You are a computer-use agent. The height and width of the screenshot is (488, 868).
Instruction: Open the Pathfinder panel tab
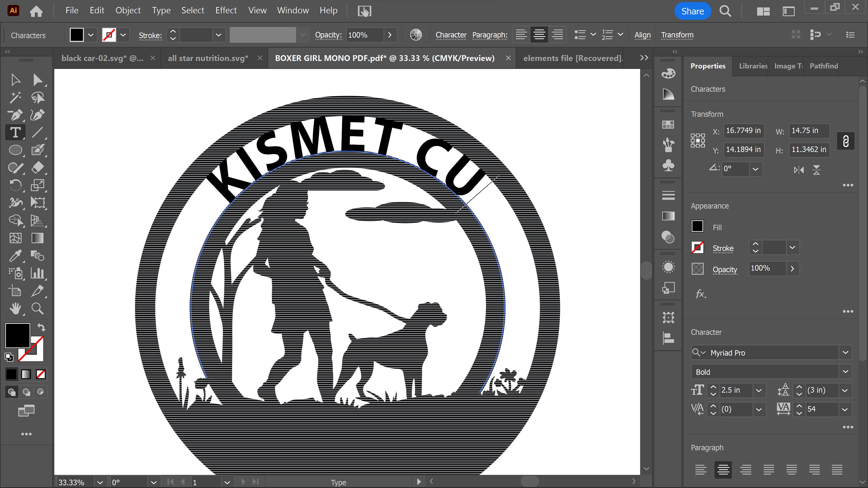823,66
